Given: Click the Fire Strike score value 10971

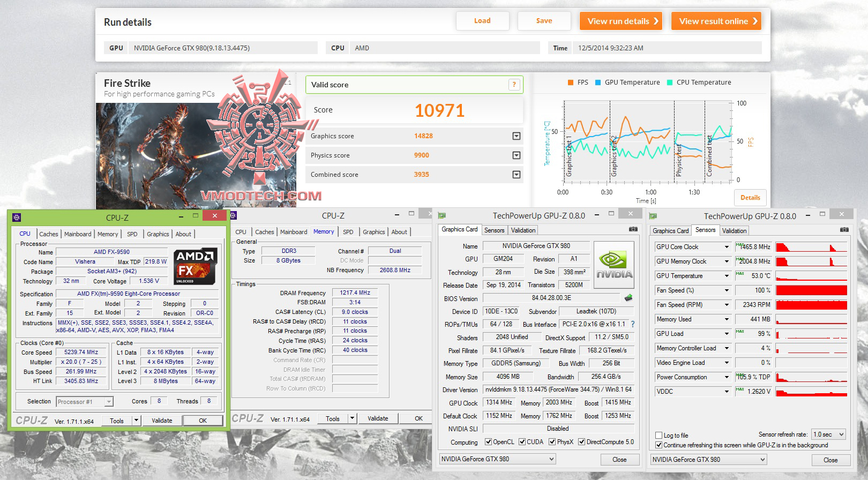Looking at the screenshot, I should pyautogui.click(x=439, y=110).
